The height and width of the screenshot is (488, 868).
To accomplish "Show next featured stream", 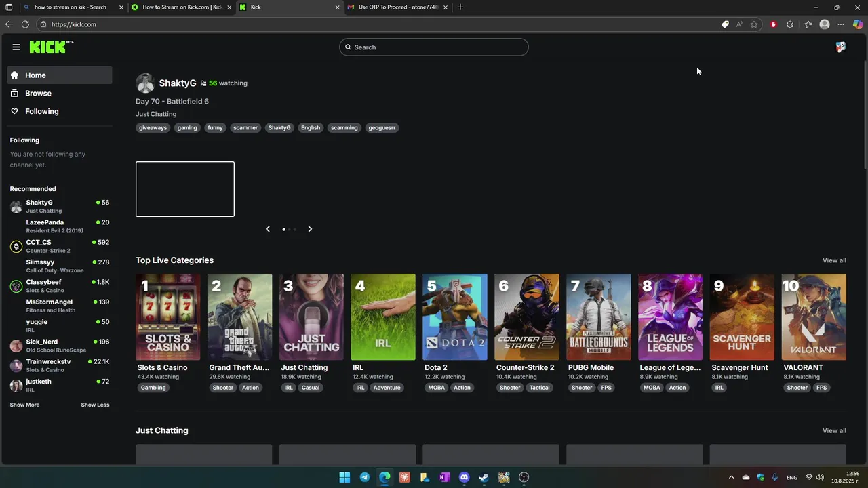I will point(310,229).
